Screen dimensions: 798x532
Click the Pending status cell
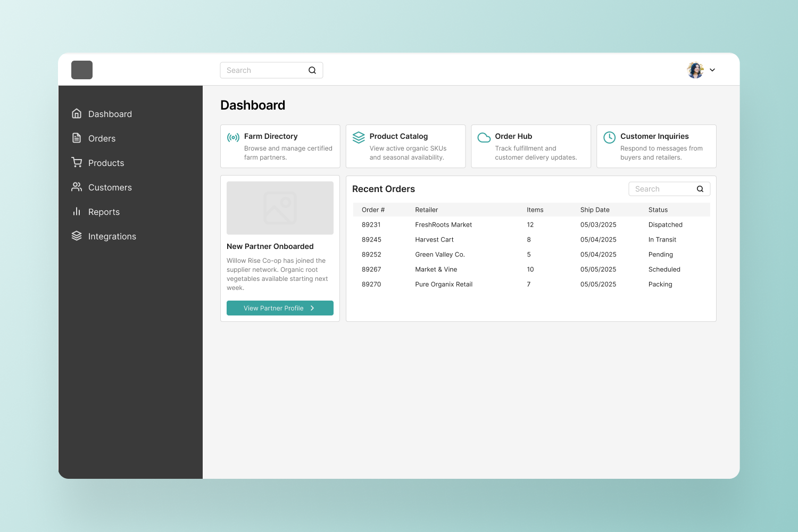661,254
